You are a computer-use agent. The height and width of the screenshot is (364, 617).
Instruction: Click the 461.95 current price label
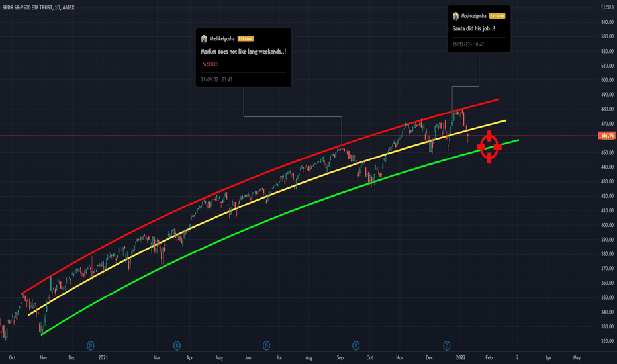click(607, 136)
